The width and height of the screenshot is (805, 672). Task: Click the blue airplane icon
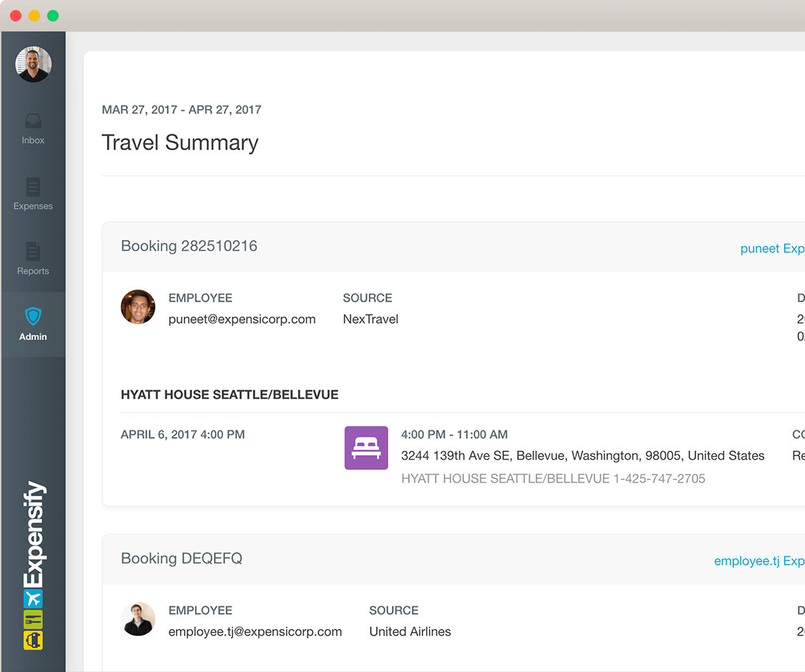tap(34, 598)
